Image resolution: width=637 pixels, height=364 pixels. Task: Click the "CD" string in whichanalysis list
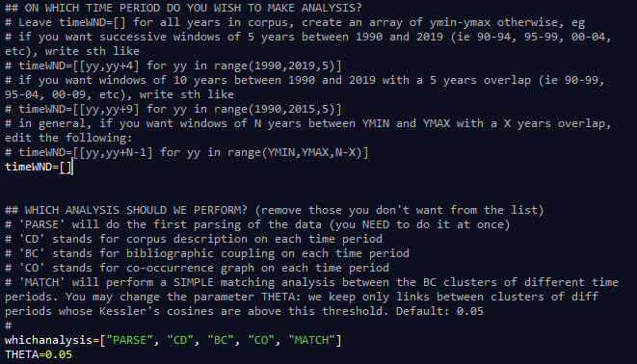point(180,340)
